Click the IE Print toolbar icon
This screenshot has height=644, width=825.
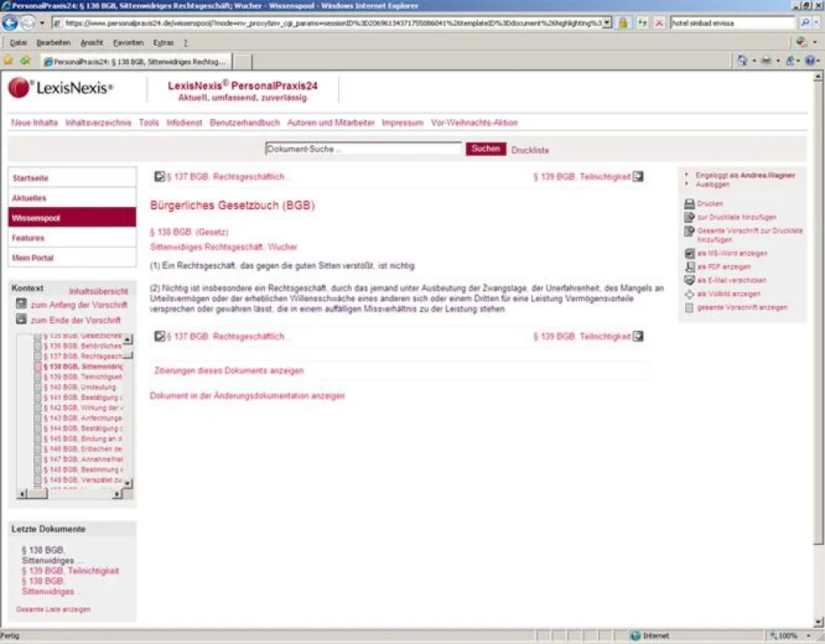(x=766, y=60)
